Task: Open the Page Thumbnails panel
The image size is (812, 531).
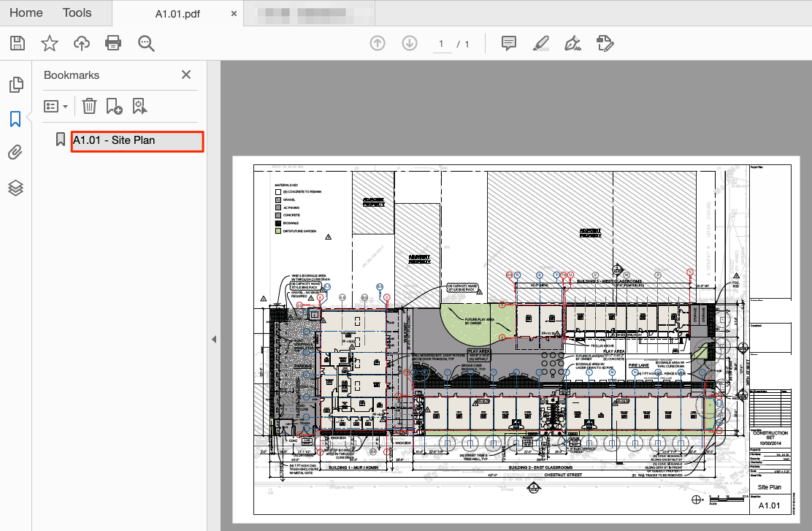Action: (16, 84)
